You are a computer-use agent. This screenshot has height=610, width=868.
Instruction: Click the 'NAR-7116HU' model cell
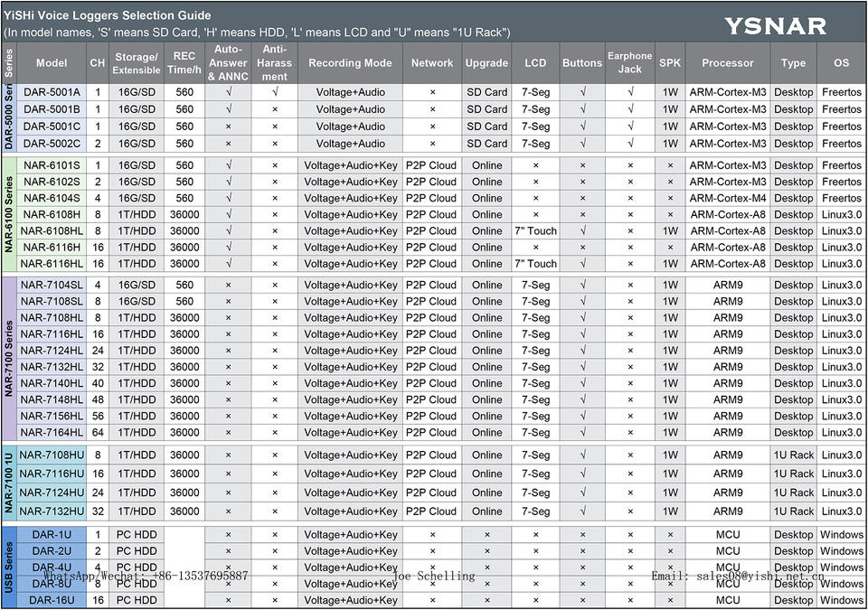52,474
